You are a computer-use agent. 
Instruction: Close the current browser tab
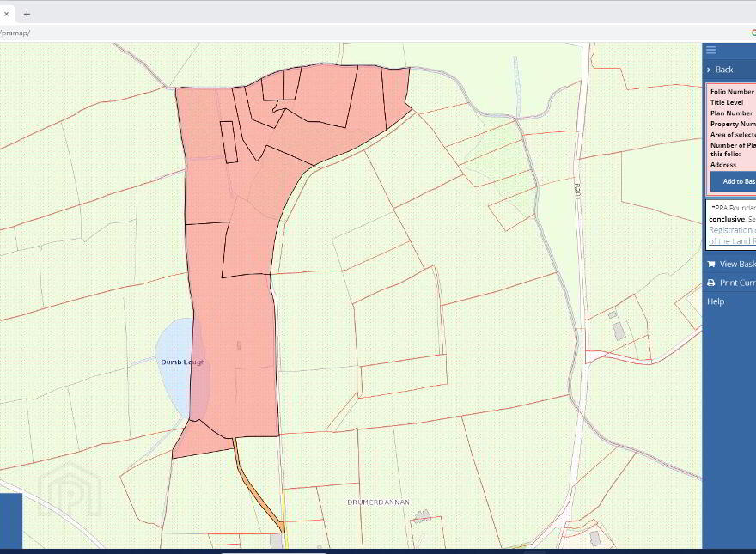(6, 14)
